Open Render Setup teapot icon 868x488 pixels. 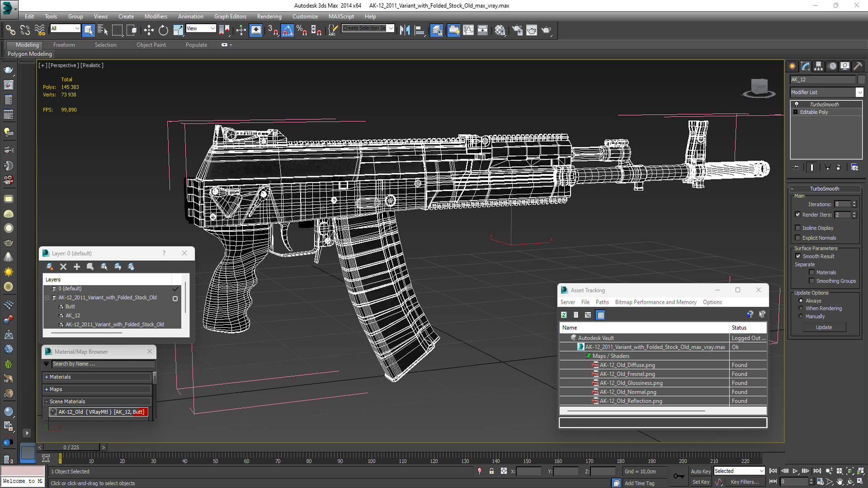(x=517, y=30)
